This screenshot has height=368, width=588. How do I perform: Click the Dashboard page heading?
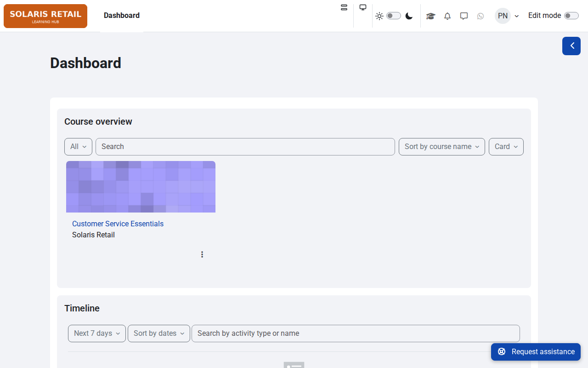pos(86,63)
